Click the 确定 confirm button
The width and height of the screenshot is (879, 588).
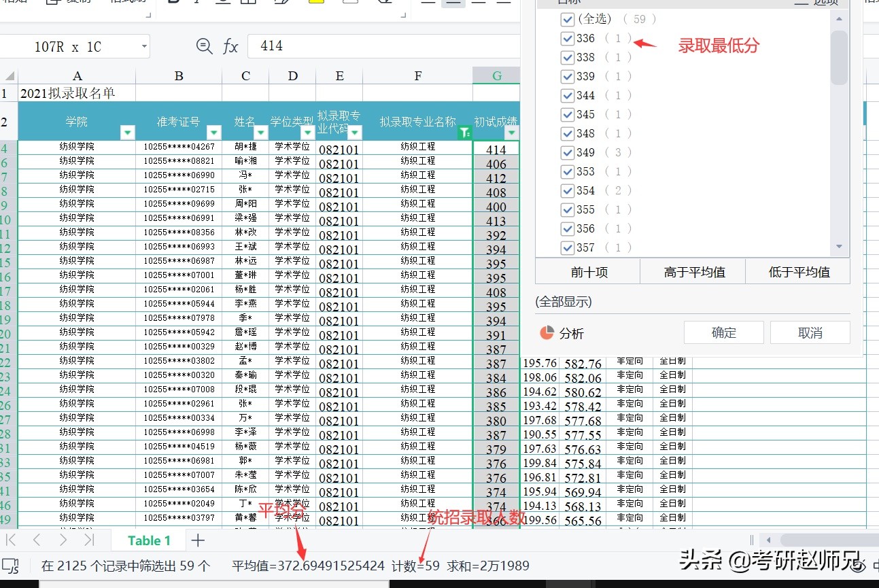click(723, 332)
